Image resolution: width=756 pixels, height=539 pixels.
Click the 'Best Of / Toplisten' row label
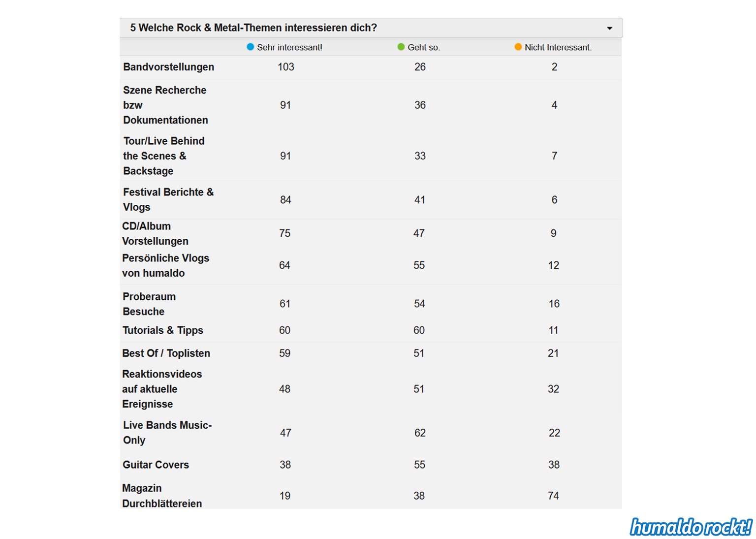pos(166,353)
